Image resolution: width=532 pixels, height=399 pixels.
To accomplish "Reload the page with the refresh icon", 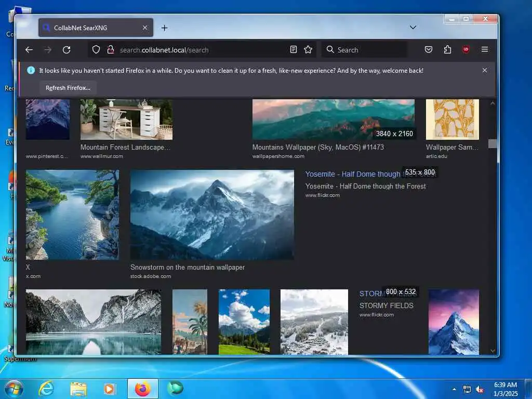I will (x=66, y=50).
